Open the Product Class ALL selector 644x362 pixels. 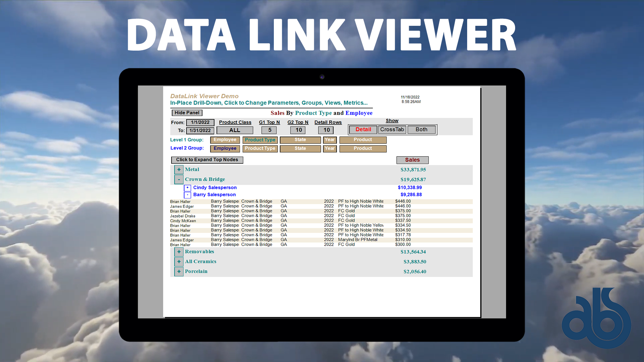(235, 130)
